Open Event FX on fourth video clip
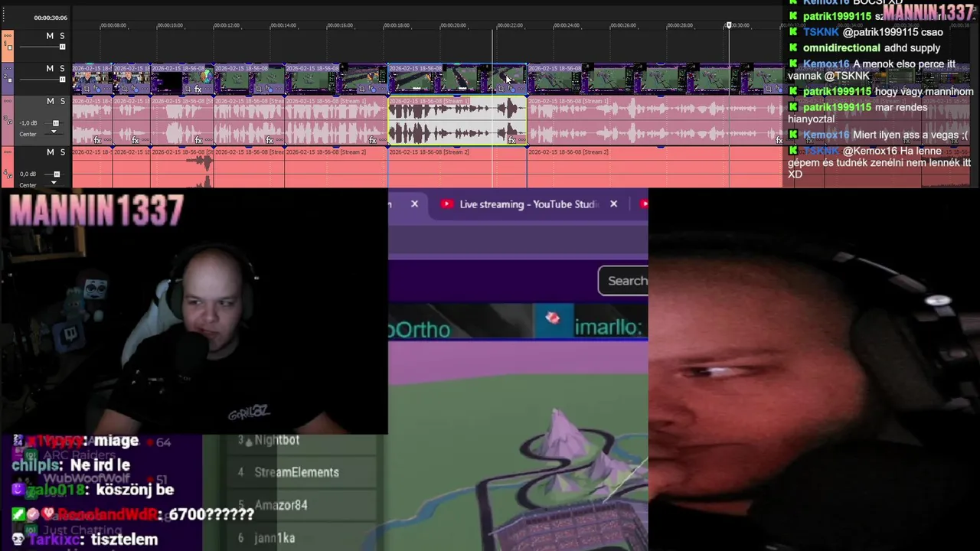 [269, 89]
